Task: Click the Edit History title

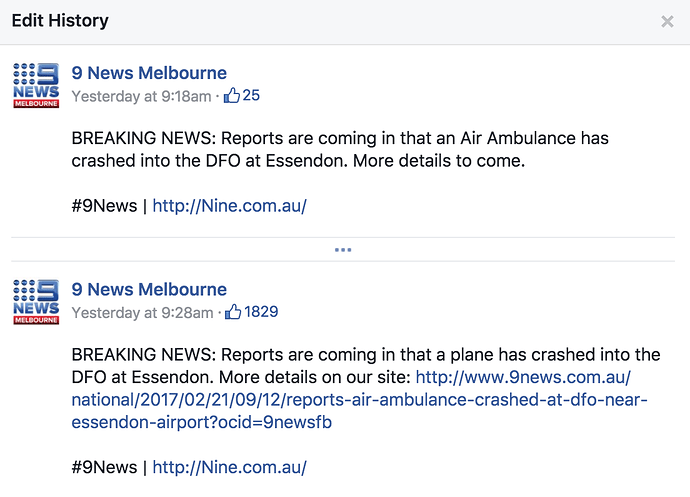Action: [60, 21]
